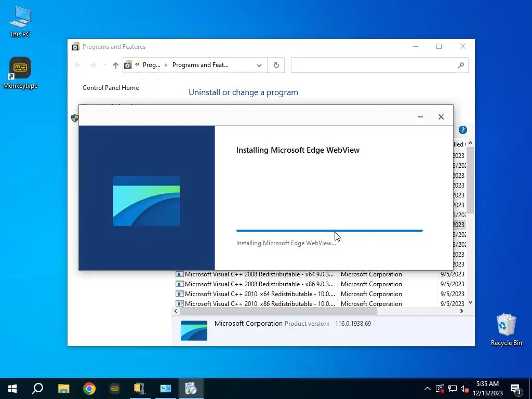Open the Monkeytype desktop shortcut
Viewport: 532px width, 399px height.
20,73
